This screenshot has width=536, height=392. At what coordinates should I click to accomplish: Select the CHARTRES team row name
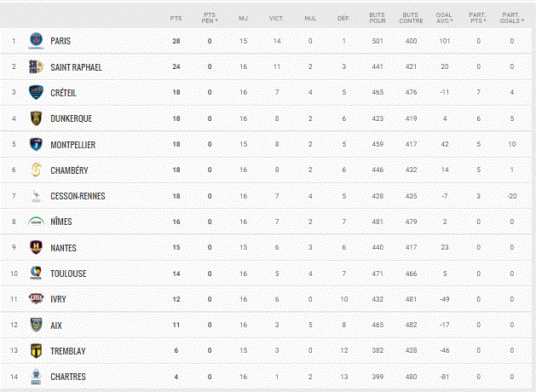coord(68,377)
